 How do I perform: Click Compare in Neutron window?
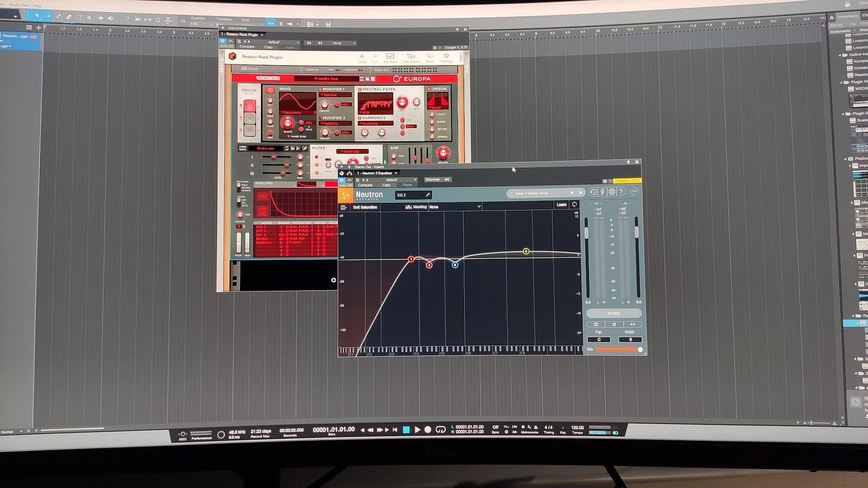(365, 185)
